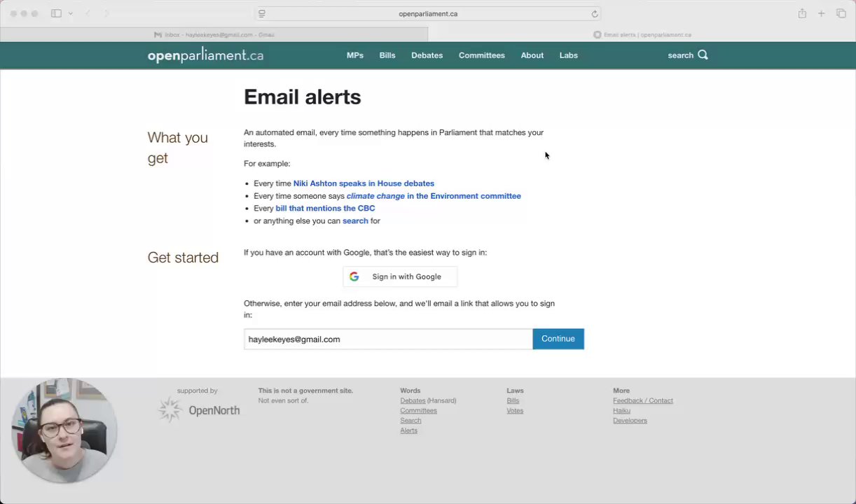Show the tab overview icon
The height and width of the screenshot is (504, 856).
(841, 13)
